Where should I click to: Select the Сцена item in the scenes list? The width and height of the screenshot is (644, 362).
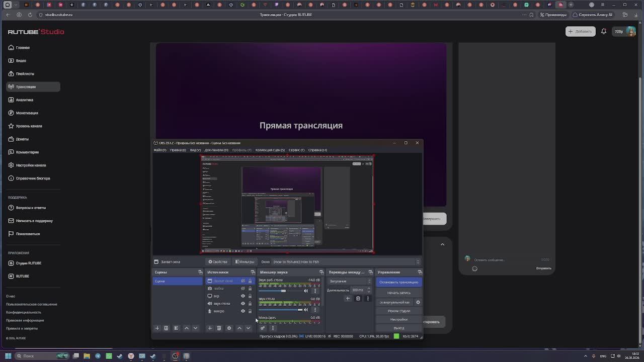[178, 281]
